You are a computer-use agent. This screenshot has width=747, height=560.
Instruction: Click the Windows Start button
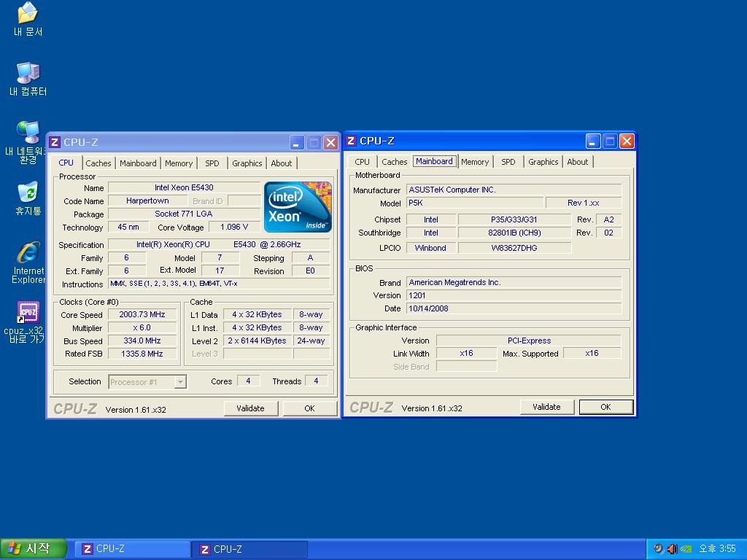34,548
